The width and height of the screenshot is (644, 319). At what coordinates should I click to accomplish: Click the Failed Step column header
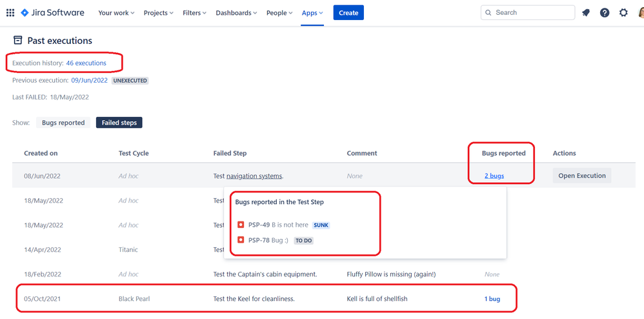(x=230, y=153)
